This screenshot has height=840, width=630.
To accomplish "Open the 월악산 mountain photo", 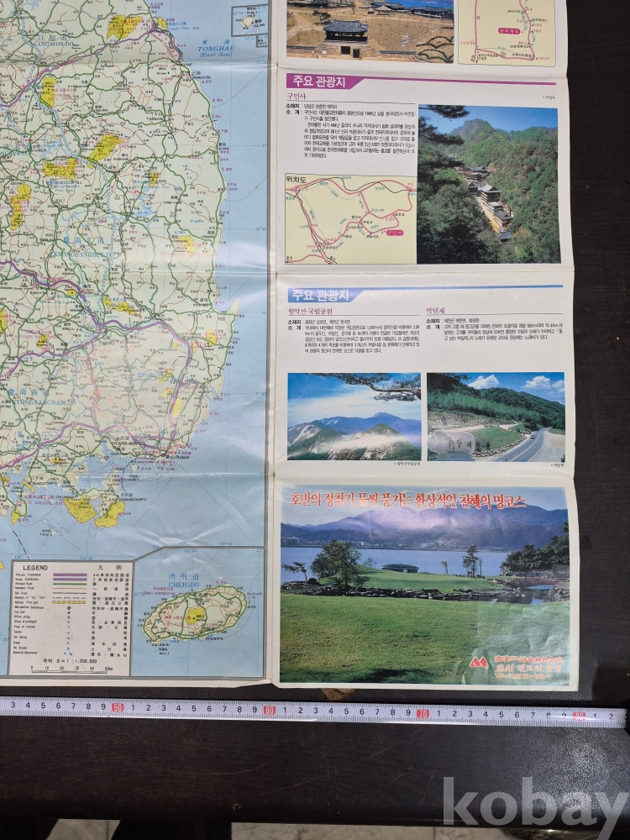I will 354,416.
